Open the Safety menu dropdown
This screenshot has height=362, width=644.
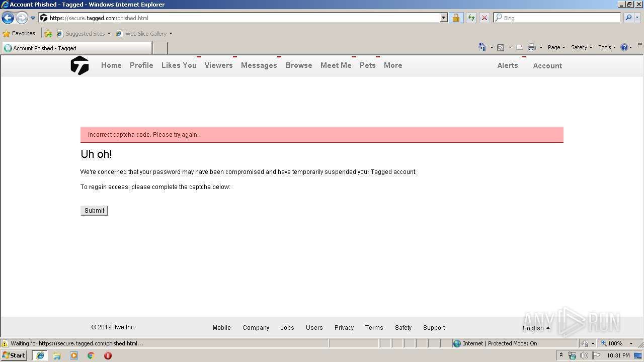coord(582,47)
